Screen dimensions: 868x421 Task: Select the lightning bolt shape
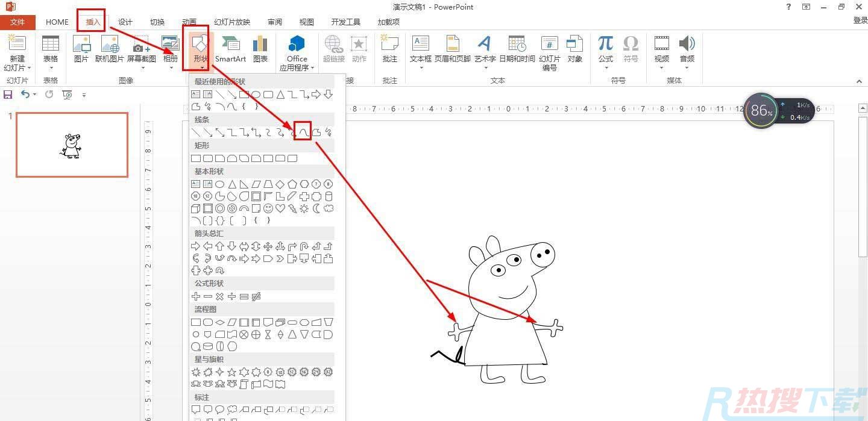[x=292, y=208]
